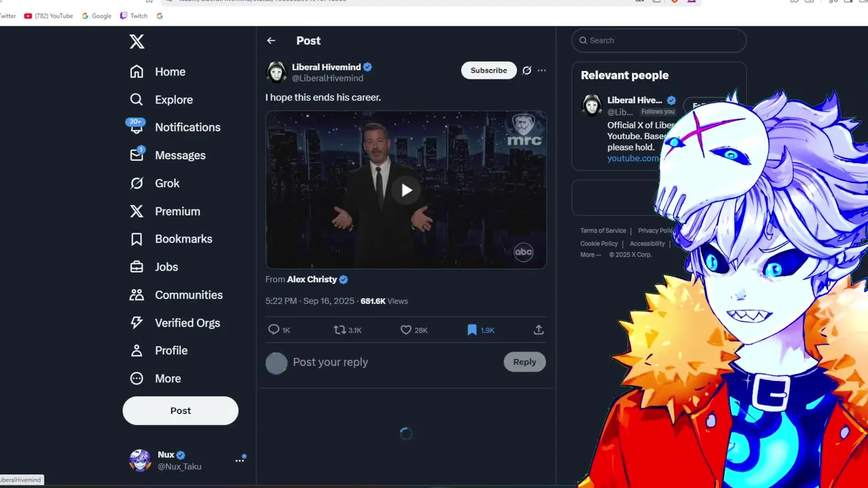Toggle the bookmark on this post

(x=472, y=329)
